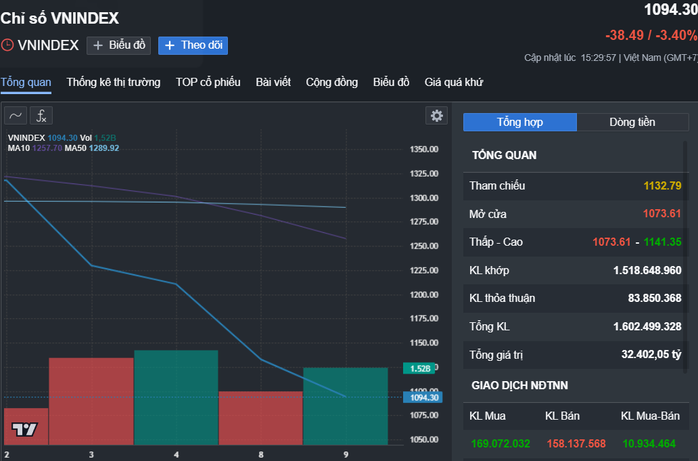This screenshot has height=461, width=698.
Task: Click the Chỉ số VNINDEX page title
Action: [60, 18]
